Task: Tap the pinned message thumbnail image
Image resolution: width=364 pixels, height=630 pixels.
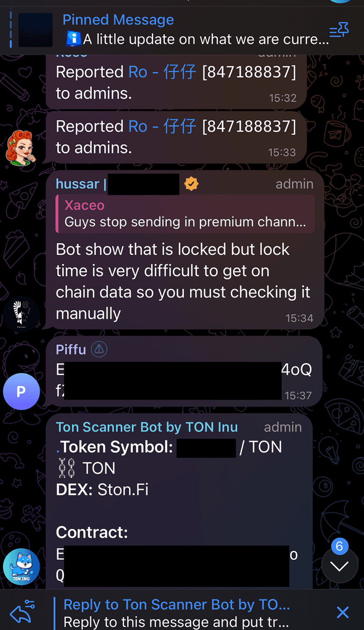Action: [x=36, y=30]
